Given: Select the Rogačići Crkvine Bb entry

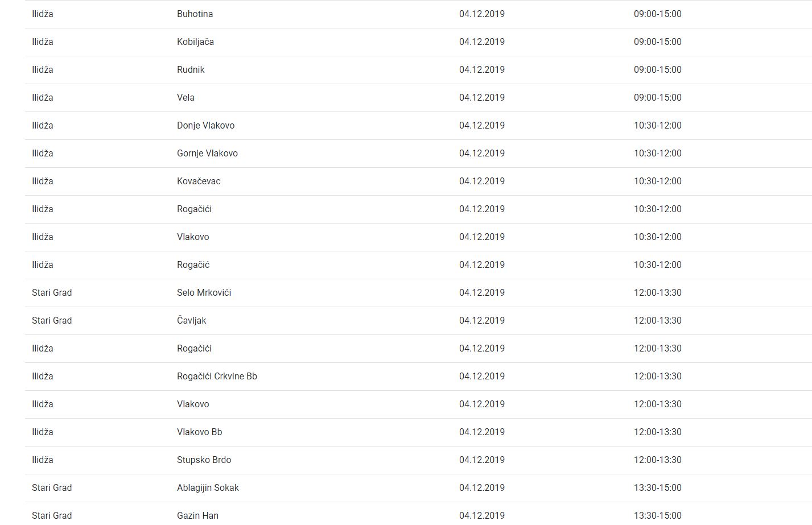Looking at the screenshot, I should click(217, 376).
